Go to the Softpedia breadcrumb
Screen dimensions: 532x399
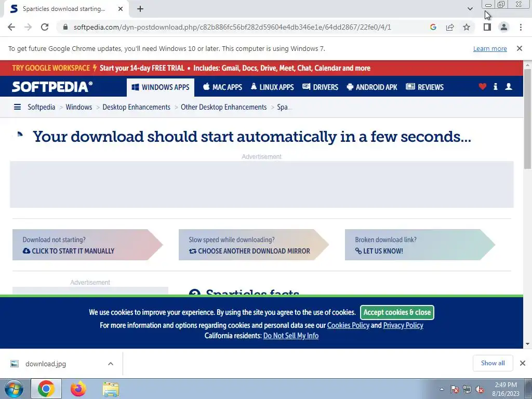coord(42,107)
